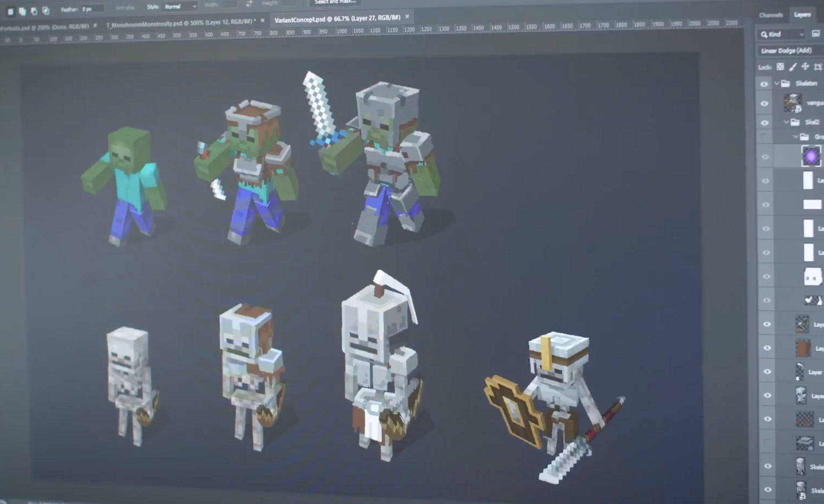Choose the Add to selection icon
The height and width of the screenshot is (504, 824).
(x=22, y=11)
